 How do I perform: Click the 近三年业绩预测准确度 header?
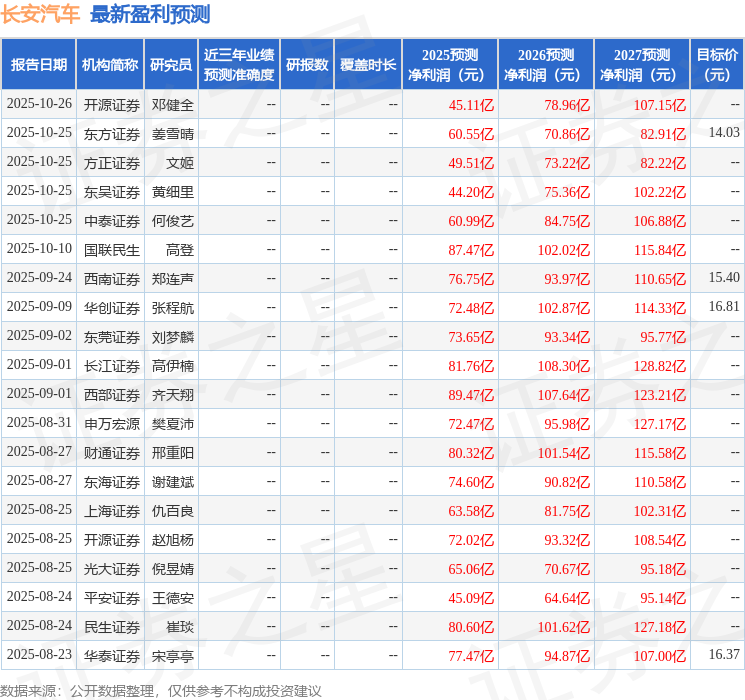239,65
